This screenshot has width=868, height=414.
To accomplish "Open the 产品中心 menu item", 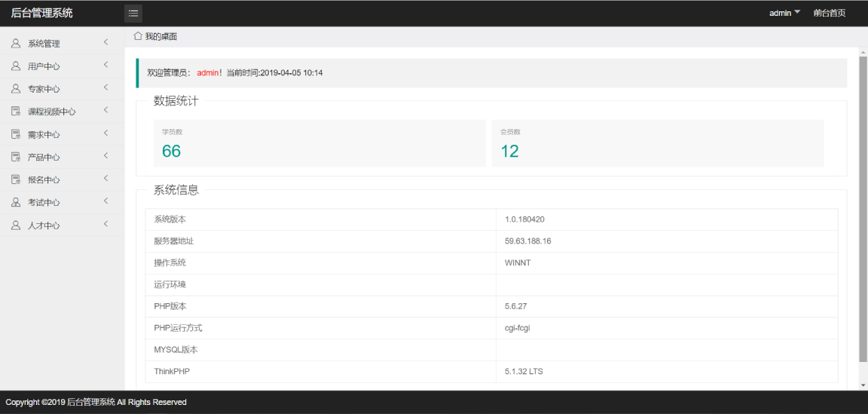I will coord(62,157).
